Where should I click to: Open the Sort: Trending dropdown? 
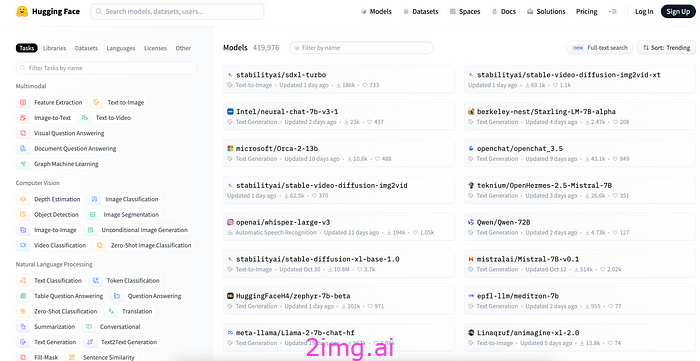[x=667, y=48]
